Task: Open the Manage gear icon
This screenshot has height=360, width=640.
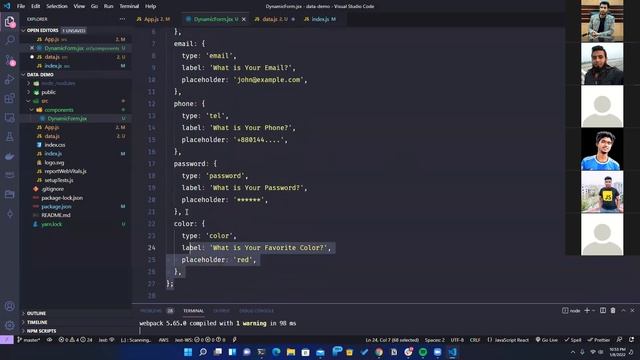Action: tap(9, 325)
